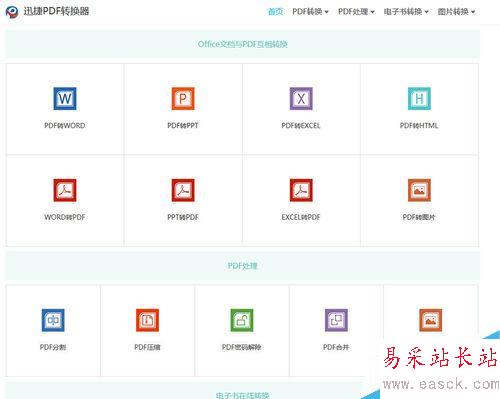Open the PDF转PPT converter icon
This screenshot has height=399, width=500.
click(183, 98)
